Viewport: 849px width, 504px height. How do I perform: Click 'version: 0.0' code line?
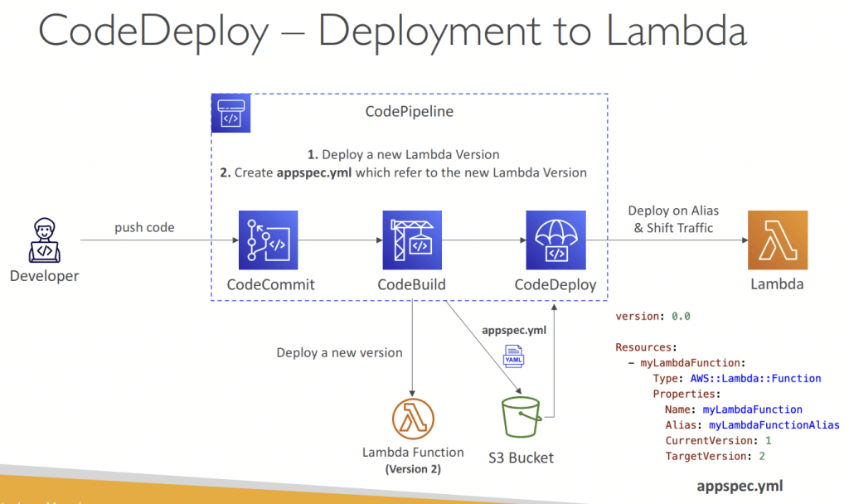pos(653,316)
